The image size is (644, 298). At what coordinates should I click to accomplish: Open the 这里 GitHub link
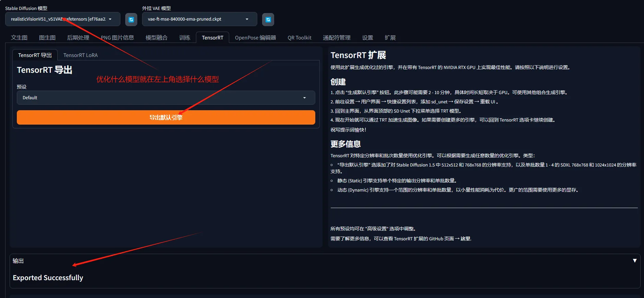466,239
